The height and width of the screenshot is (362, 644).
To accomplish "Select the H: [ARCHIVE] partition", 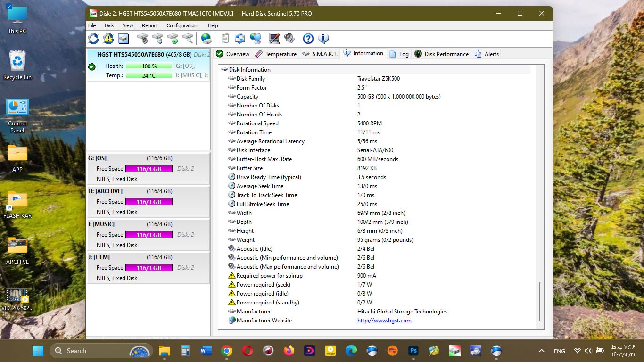I will point(148,202).
